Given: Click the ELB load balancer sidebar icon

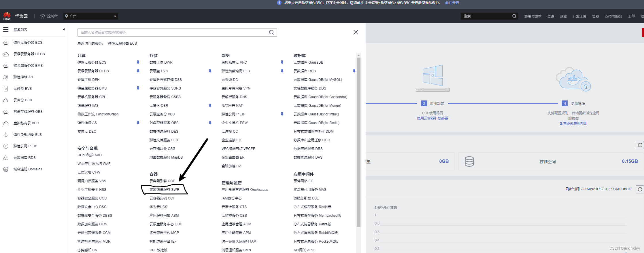Looking at the screenshot, I should (x=6, y=135).
